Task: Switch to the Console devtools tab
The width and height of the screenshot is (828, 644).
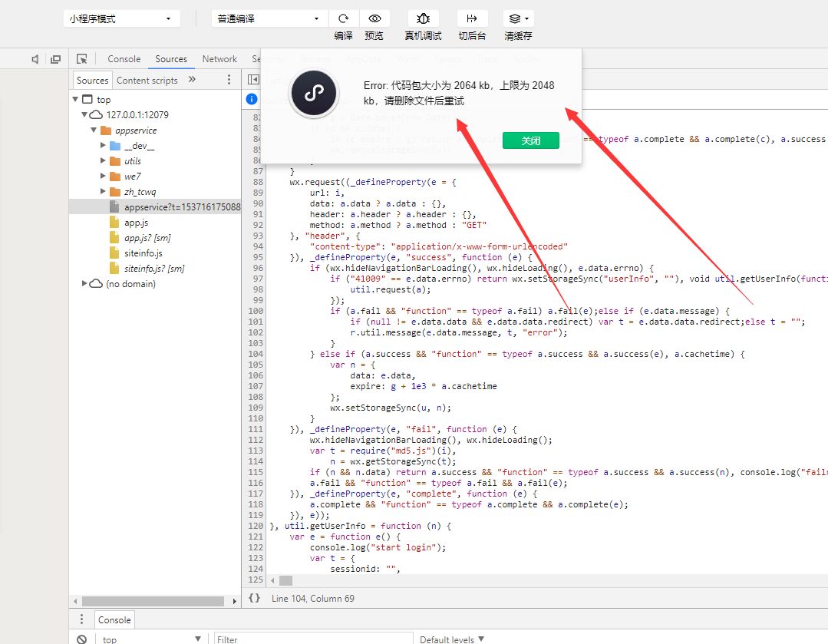Action: (124, 59)
